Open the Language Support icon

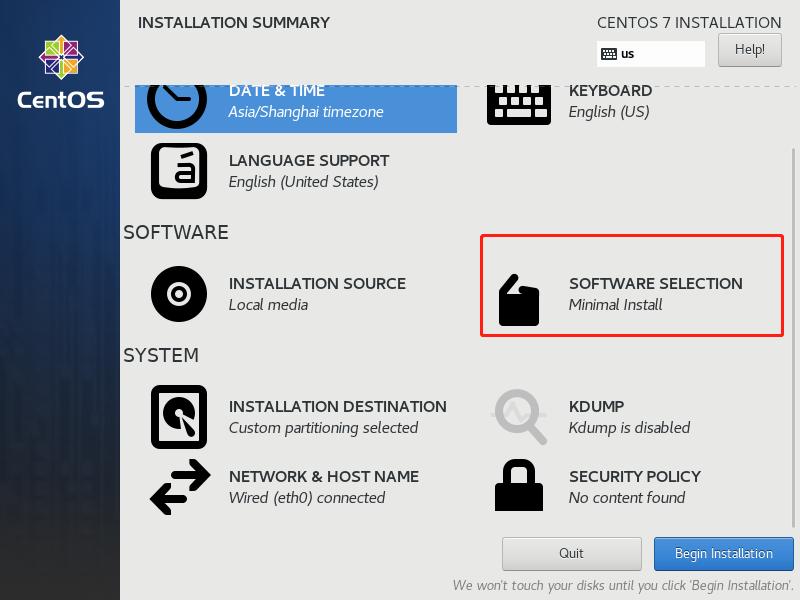[x=178, y=170]
